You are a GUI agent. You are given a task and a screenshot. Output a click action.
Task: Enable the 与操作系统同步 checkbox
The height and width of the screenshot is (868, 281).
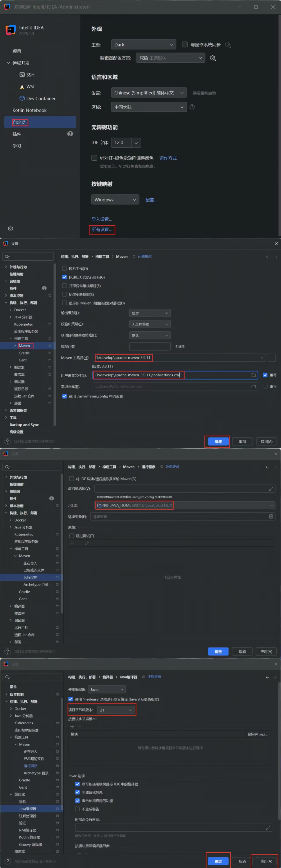click(x=185, y=44)
